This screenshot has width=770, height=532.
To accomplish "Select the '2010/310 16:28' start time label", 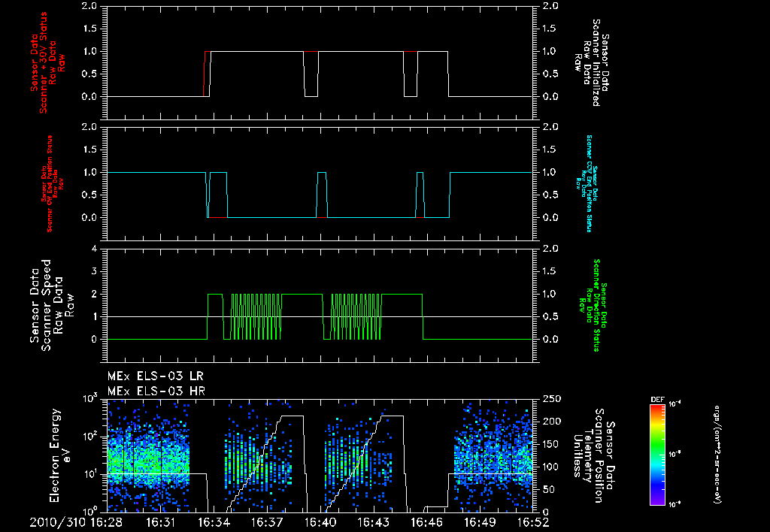I will click(76, 522).
